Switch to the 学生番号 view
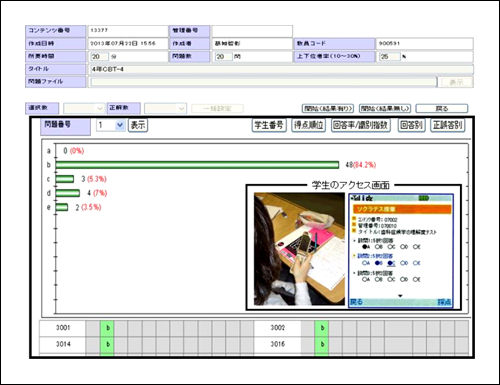Image resolution: width=500 pixels, height=385 pixels. [269, 125]
